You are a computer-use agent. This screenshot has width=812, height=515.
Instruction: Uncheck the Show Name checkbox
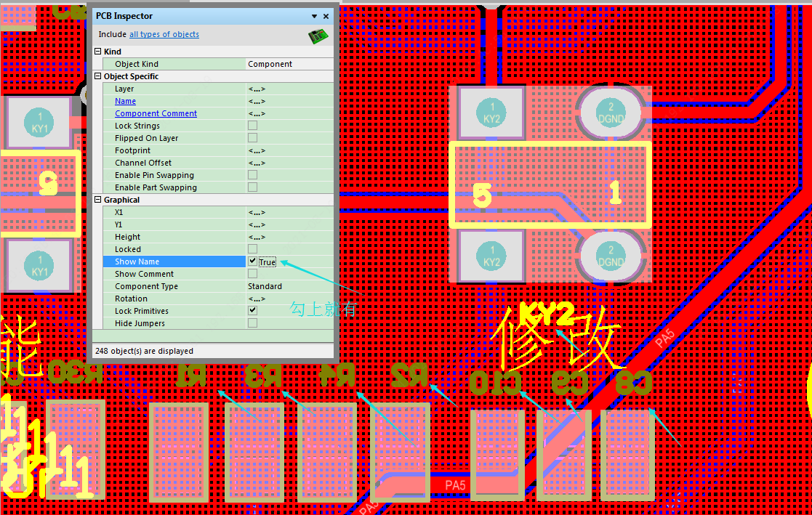252,261
